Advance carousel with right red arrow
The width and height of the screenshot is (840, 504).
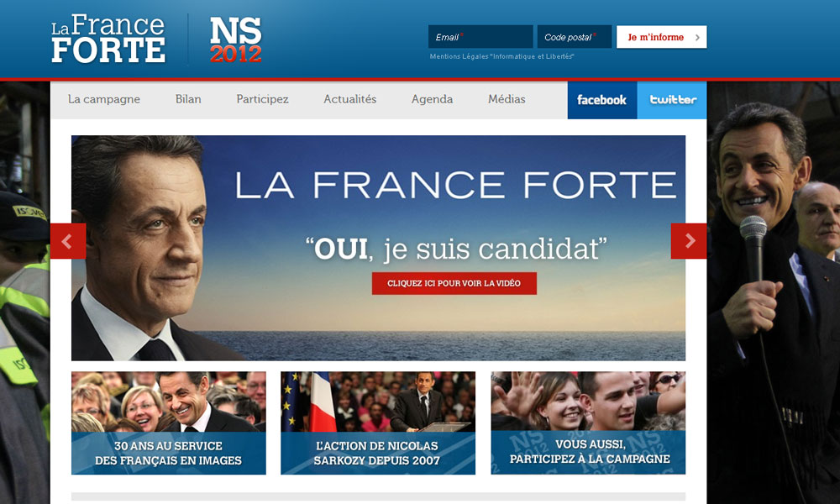[689, 241]
